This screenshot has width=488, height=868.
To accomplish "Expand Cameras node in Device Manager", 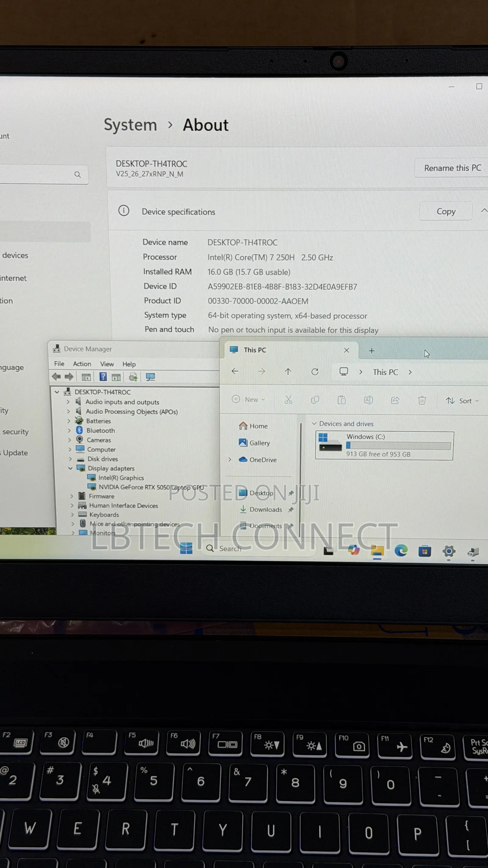I will pos(69,440).
